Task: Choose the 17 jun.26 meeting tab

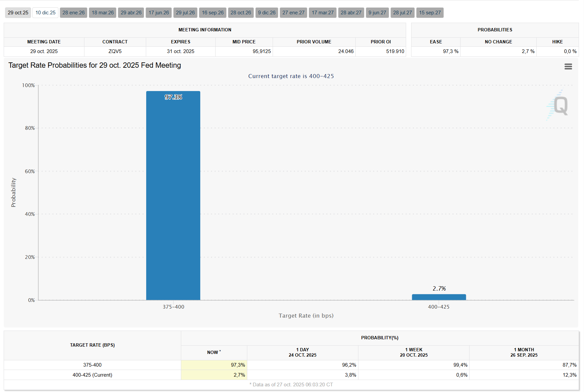Action: [x=159, y=13]
